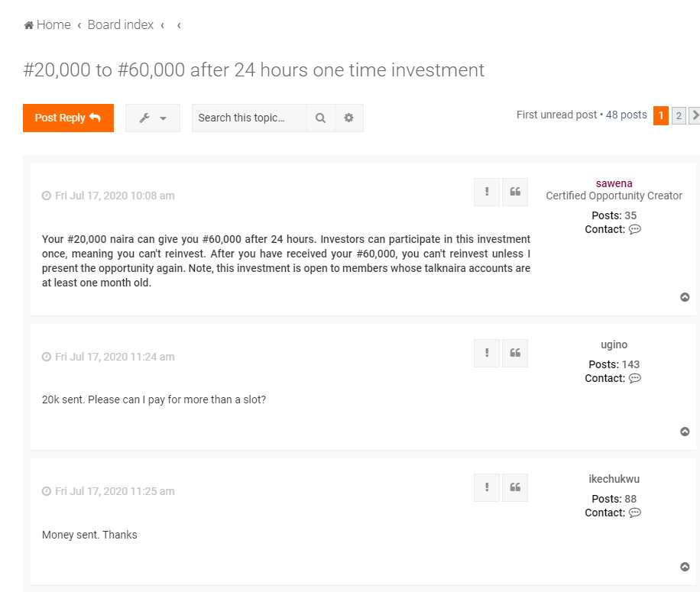Contact ugino via speech bubble icon
Screen dimensions: 700x592
coord(635,378)
